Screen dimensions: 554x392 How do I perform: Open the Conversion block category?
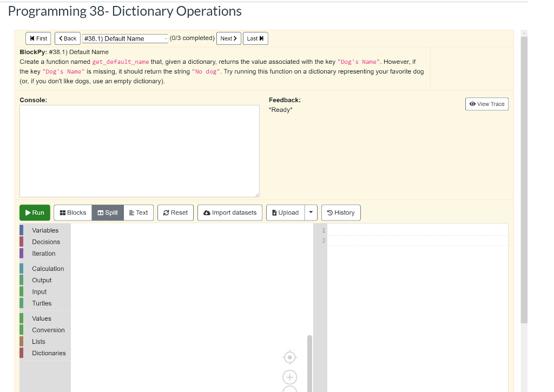tap(45, 330)
